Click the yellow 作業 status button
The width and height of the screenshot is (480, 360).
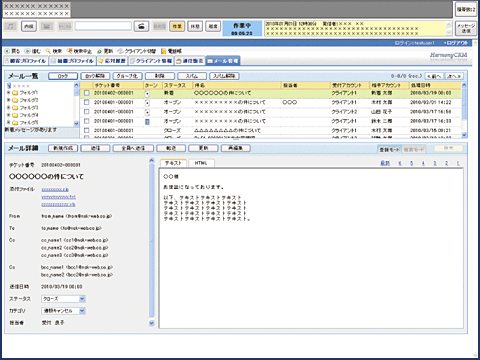click(x=177, y=26)
